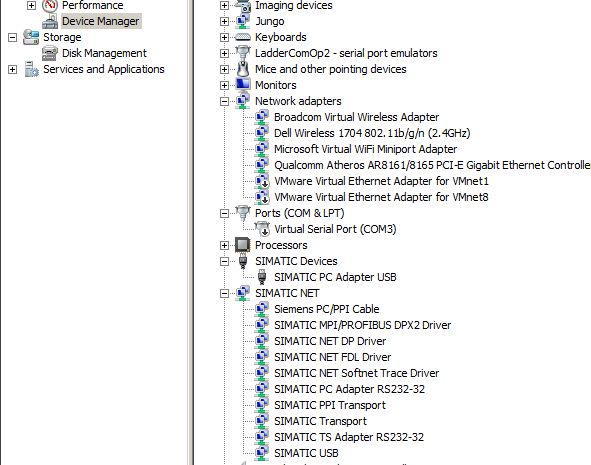591x465 pixels.
Task: Click the Broadcom Virtual Wireless Adapter icon
Action: pyautogui.click(x=262, y=117)
